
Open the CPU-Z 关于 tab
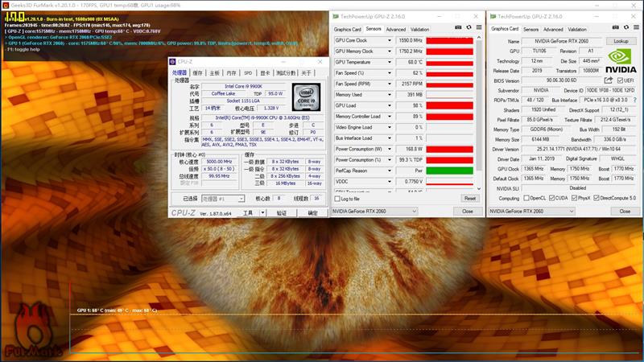pos(306,72)
